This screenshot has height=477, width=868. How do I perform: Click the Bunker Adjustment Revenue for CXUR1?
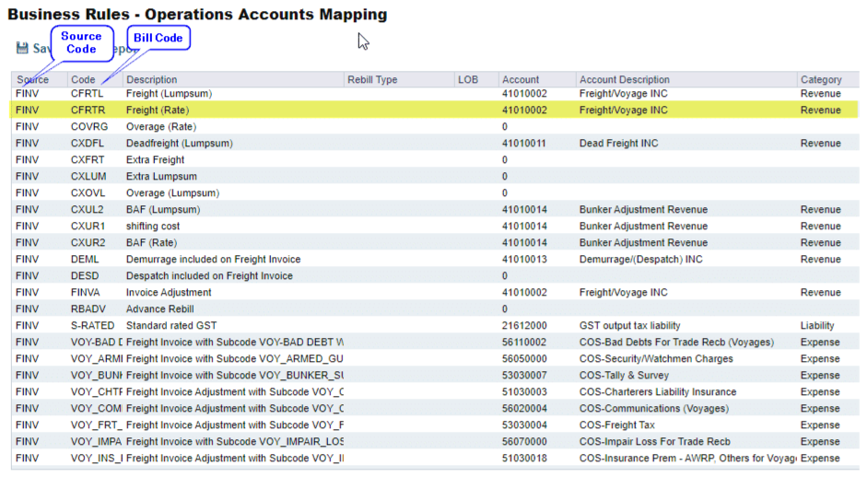pos(643,227)
